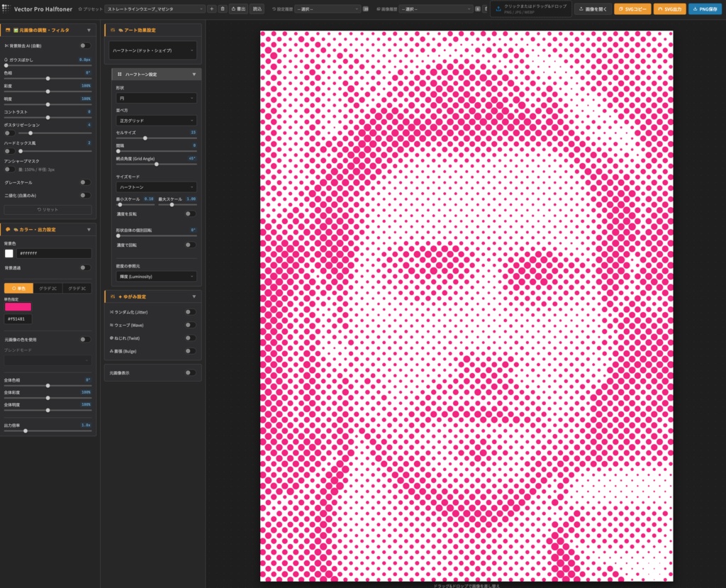Open the ハーフトーン(ドット・シェイプ) effect dropdown
Viewport: 726px width, 588px height.
tap(153, 50)
